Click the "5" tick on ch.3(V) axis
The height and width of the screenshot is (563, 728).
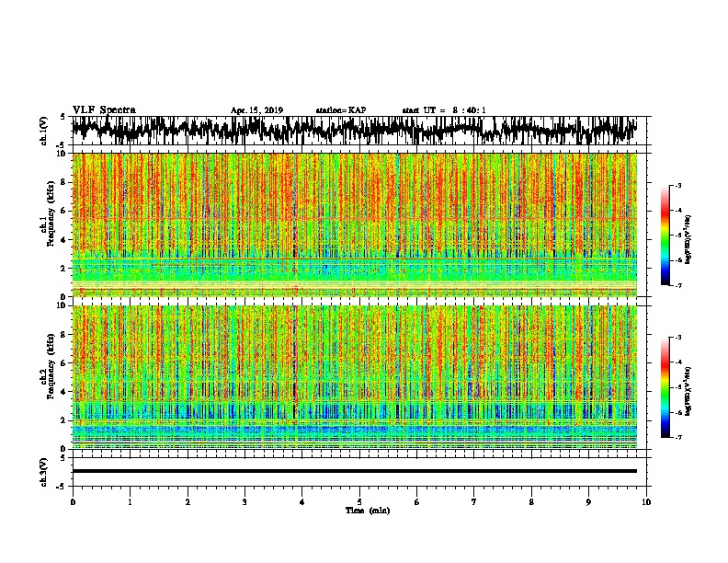pyautogui.click(x=63, y=458)
